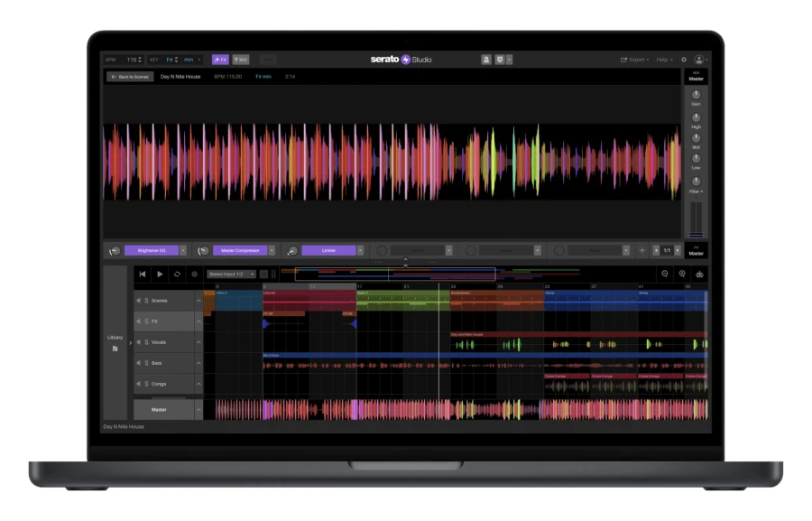Add a new master effect with plus
This screenshot has width=812, height=521.
[642, 250]
